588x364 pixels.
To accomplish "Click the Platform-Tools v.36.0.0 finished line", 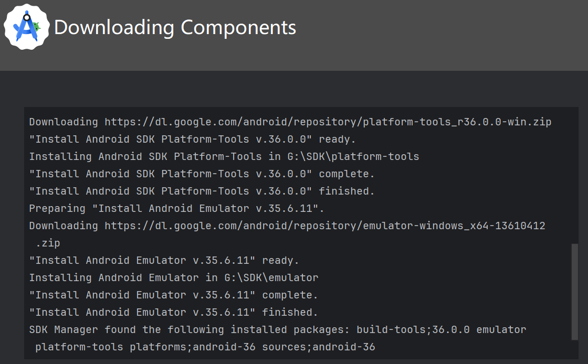I will pos(202,191).
